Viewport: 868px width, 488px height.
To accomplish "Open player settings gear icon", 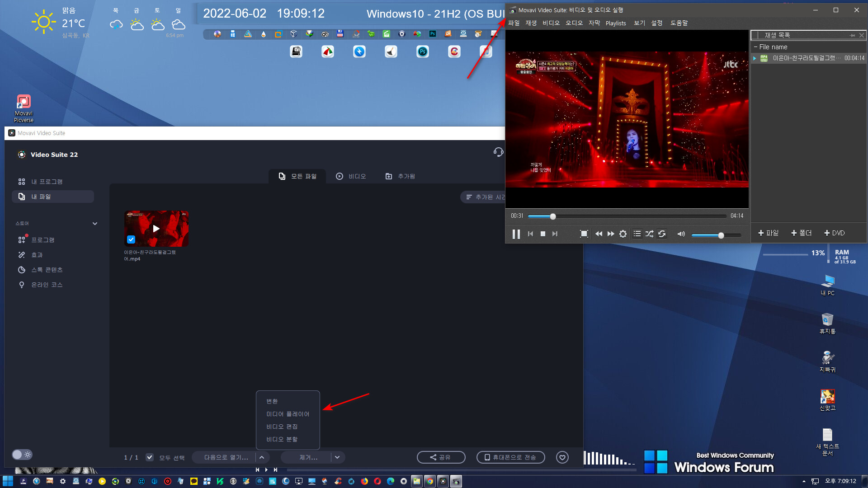I will click(623, 234).
